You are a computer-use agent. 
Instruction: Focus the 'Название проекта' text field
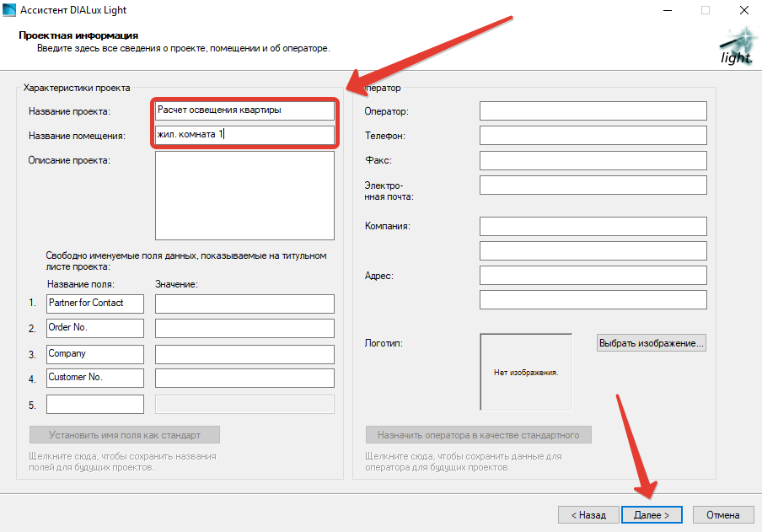(244, 110)
